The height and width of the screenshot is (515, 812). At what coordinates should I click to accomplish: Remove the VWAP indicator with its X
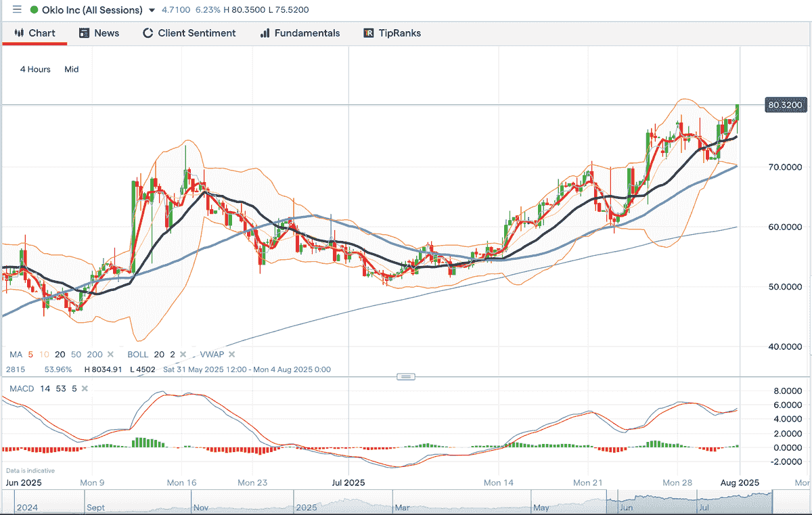coord(231,354)
